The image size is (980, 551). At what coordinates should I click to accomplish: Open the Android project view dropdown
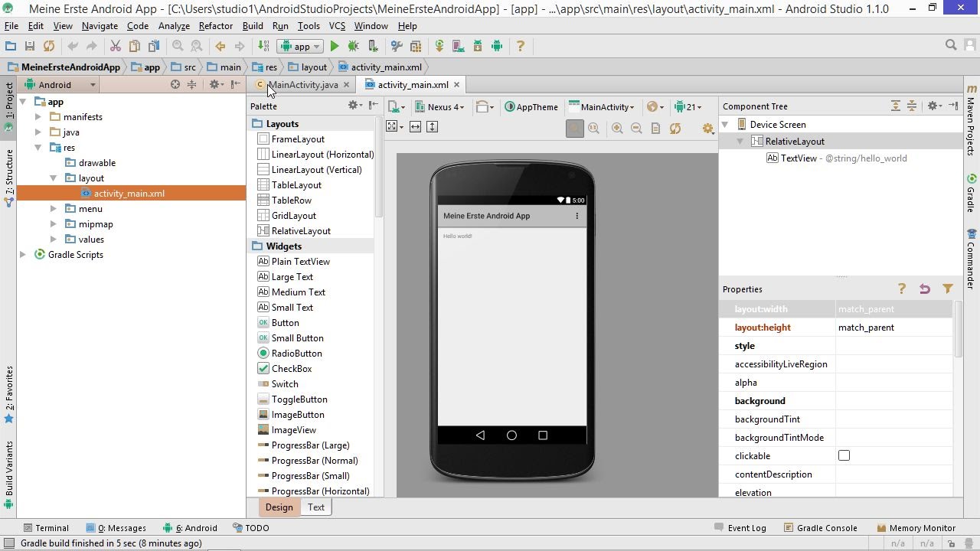click(61, 84)
